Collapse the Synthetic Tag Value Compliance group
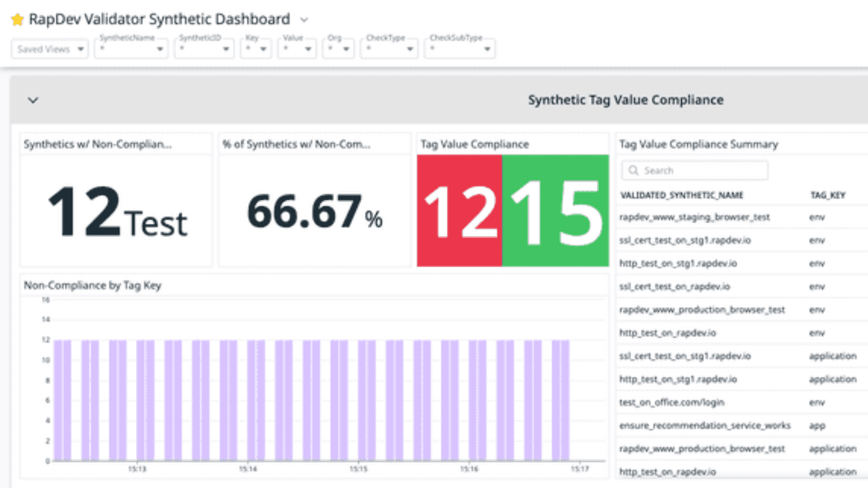The image size is (868, 488). click(33, 100)
